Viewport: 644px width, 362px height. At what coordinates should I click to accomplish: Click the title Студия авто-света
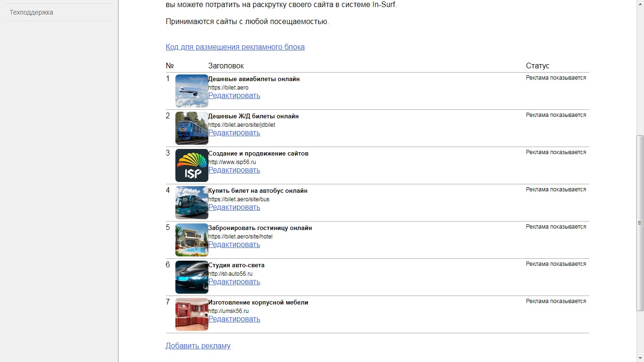[237, 265]
